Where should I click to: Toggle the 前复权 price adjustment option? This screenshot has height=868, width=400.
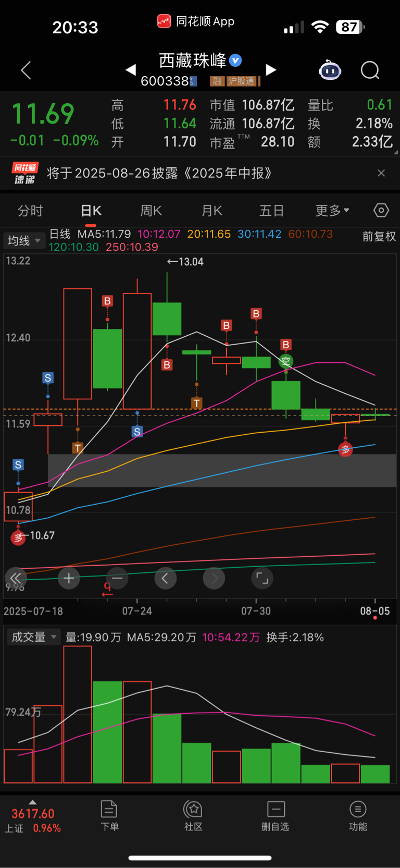pyautogui.click(x=379, y=237)
